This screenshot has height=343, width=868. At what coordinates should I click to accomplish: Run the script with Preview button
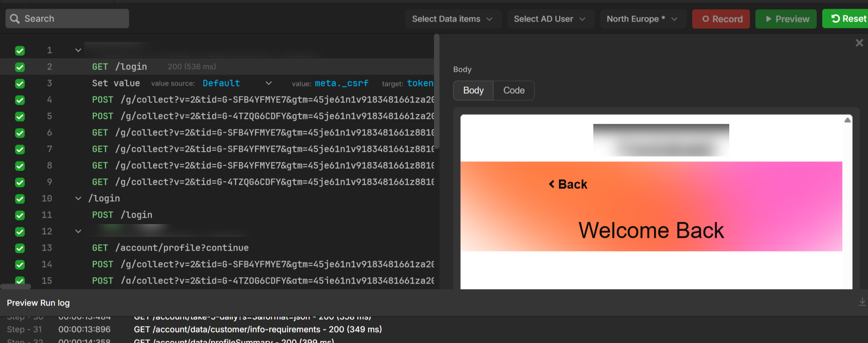pos(786,19)
